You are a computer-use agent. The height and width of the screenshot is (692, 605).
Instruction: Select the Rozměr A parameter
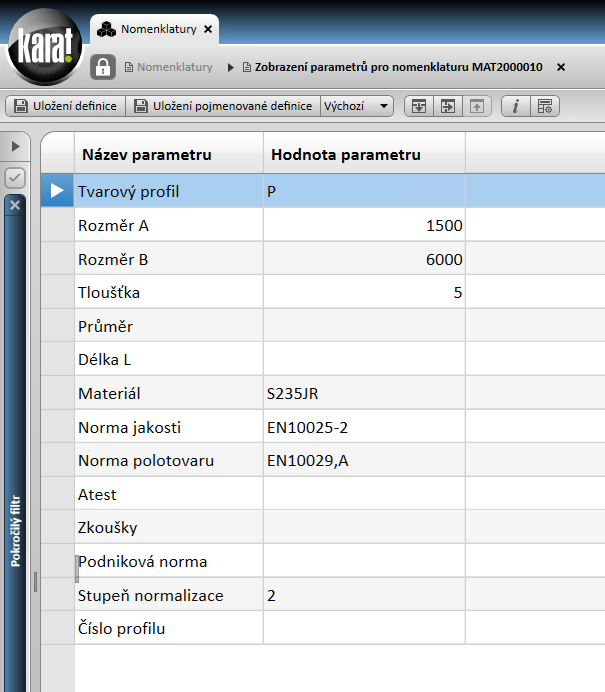(113, 226)
